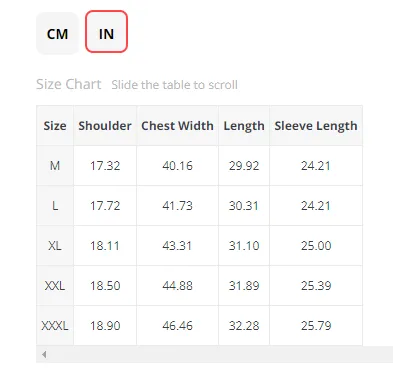Screen dimensions: 393x382
Task: Select the IN unit toggle
Action: pyautogui.click(x=106, y=32)
